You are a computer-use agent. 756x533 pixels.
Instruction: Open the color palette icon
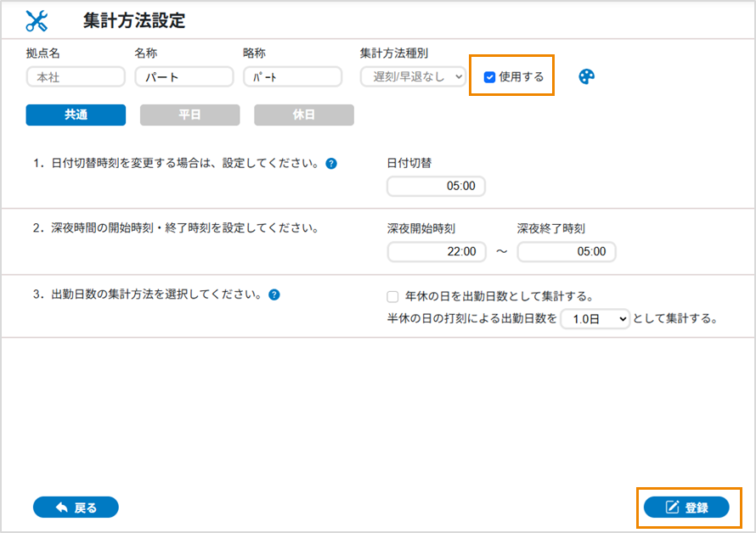point(586,76)
